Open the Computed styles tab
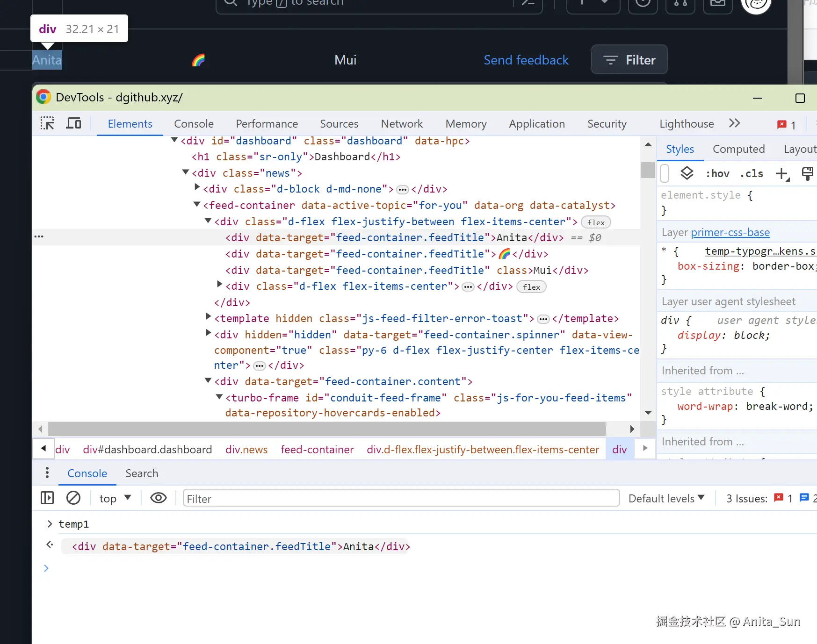The image size is (817, 644). click(x=738, y=149)
